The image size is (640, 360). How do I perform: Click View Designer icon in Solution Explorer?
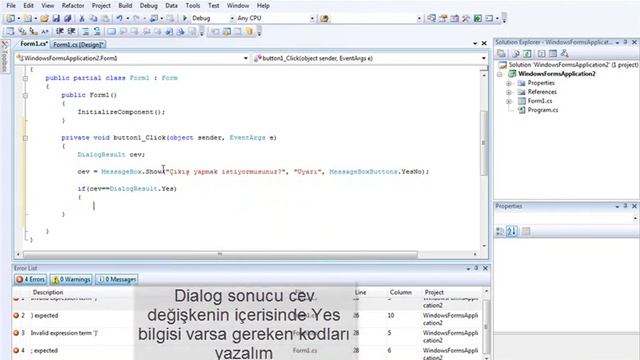[553, 53]
